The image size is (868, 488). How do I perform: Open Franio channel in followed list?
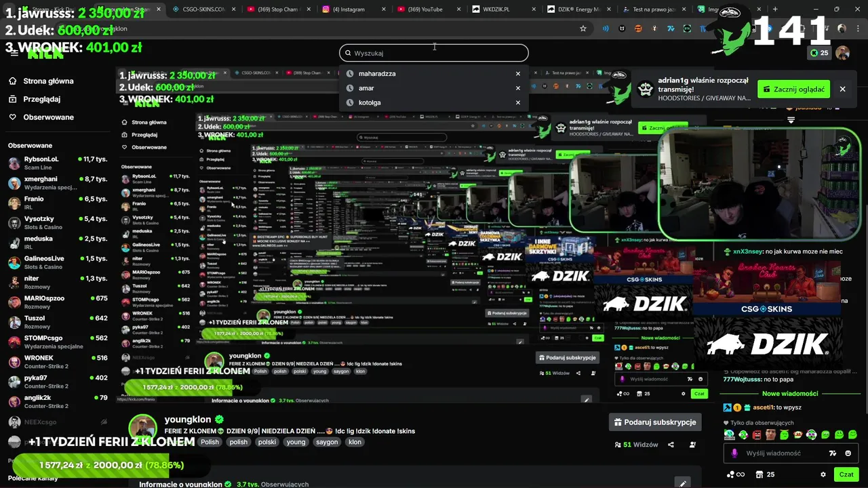click(58, 203)
